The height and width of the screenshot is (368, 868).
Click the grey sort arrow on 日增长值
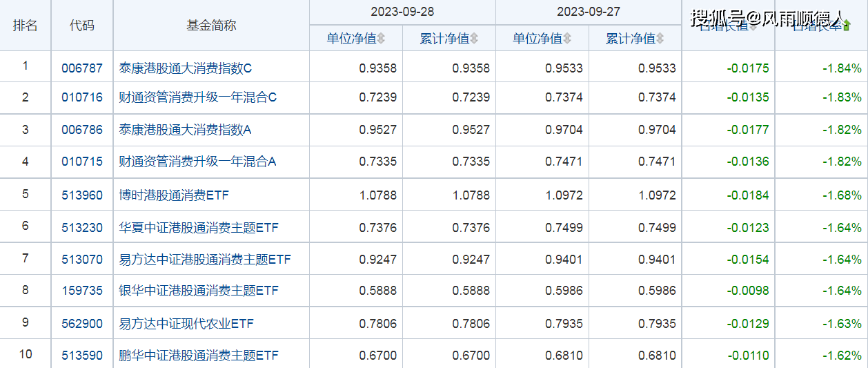coord(753,26)
